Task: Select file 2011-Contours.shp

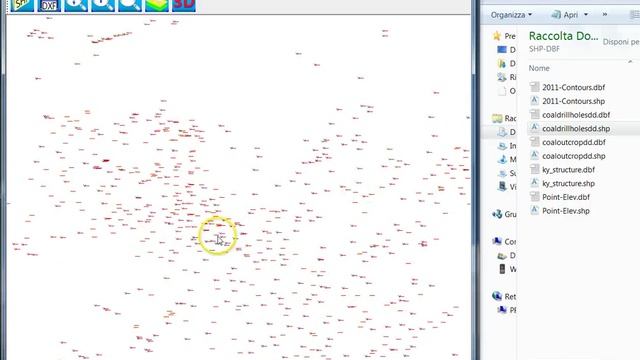Action: (573, 101)
